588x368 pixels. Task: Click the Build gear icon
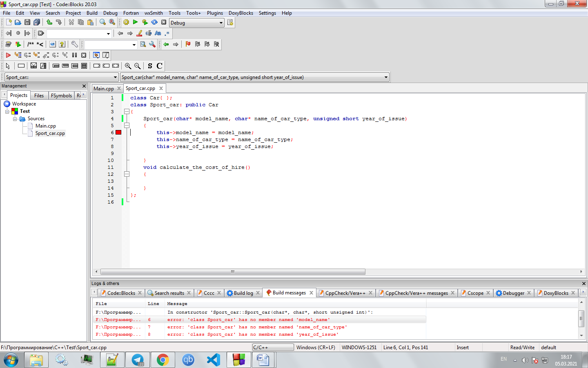point(126,22)
